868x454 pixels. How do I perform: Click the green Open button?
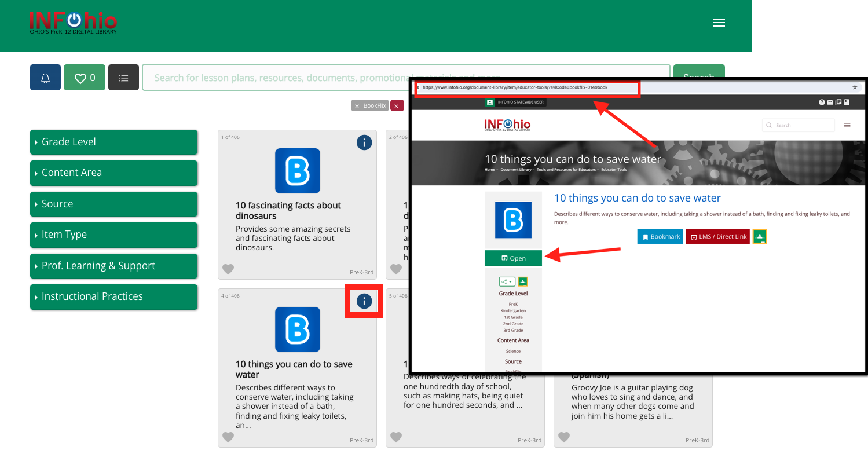pos(513,258)
